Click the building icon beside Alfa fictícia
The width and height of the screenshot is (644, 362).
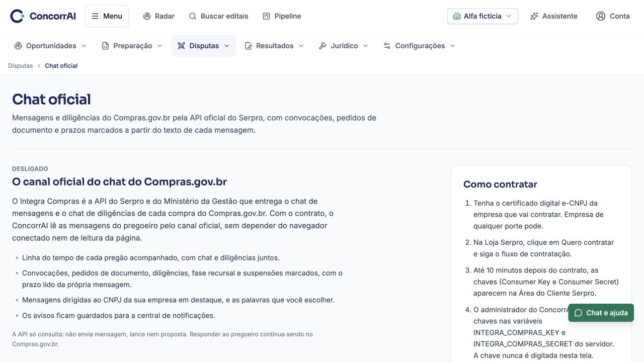[457, 16]
